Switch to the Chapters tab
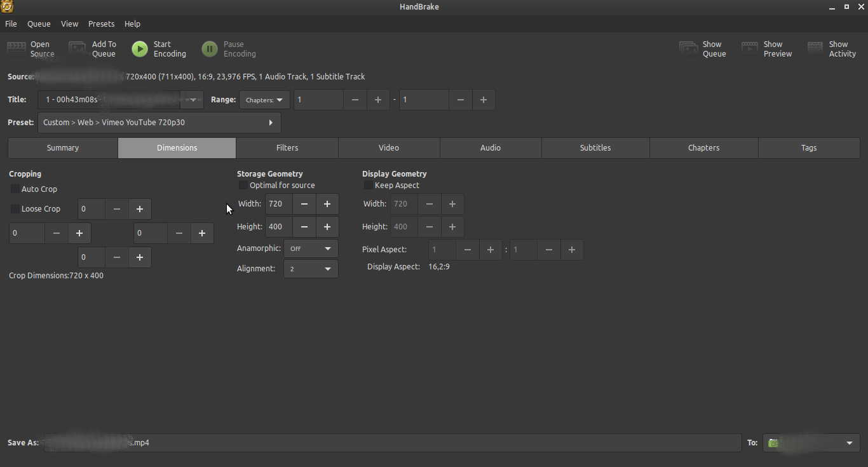The width and height of the screenshot is (868, 467). (704, 148)
